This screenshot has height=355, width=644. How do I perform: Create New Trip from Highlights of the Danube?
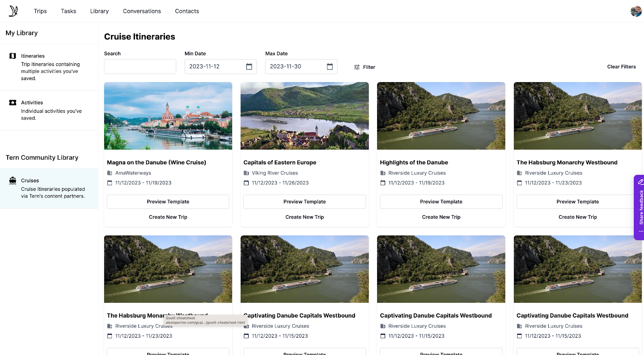coord(441,217)
